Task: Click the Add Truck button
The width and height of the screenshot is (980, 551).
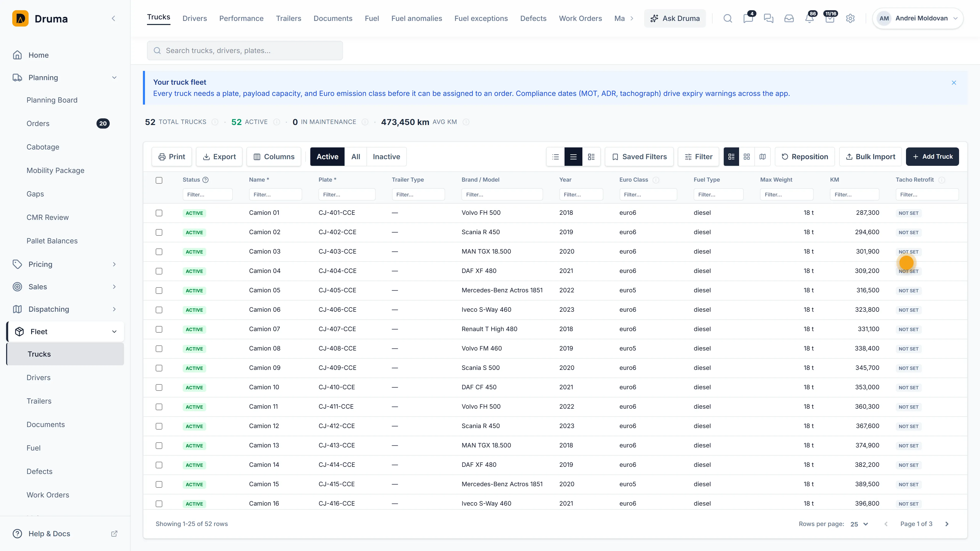Action: coord(932,157)
